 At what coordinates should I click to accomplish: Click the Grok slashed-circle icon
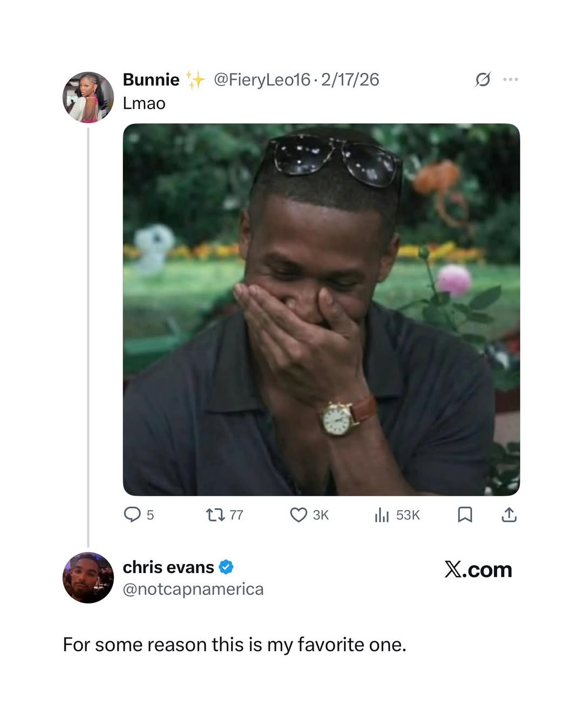pos(483,80)
